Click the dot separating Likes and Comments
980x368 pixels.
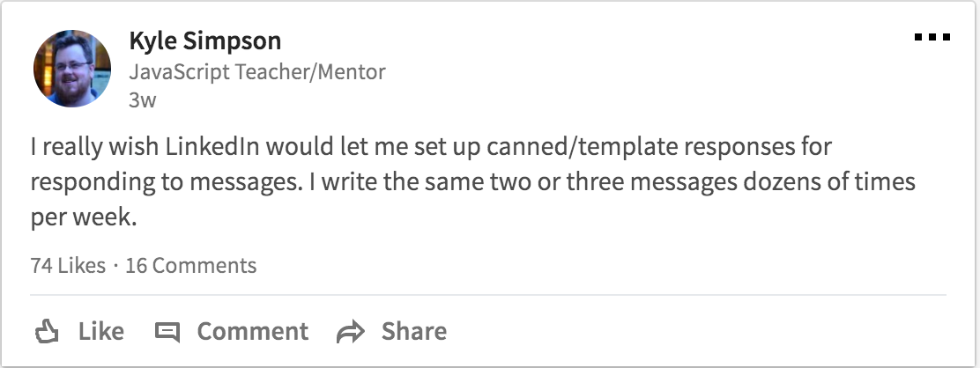pyautogui.click(x=115, y=265)
